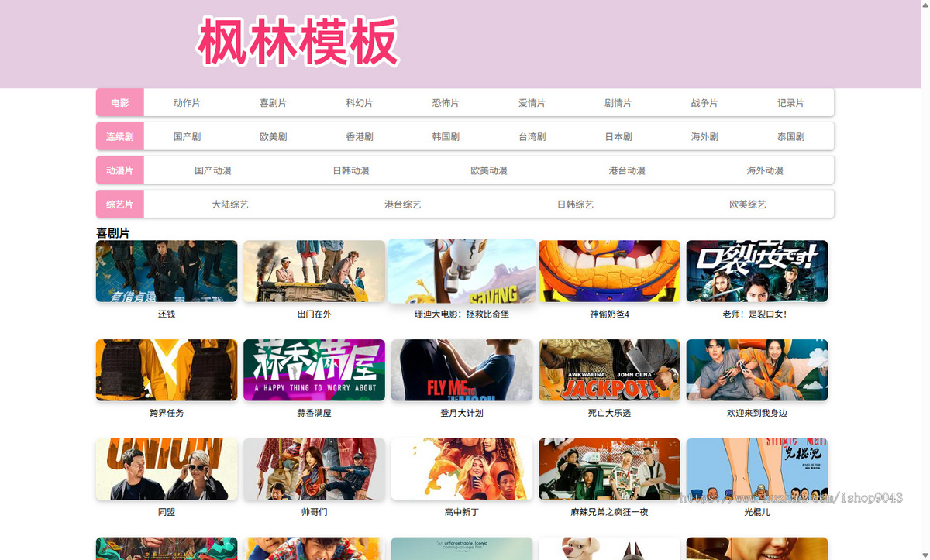This screenshot has height=560, width=930.
Task: Click the 死亡大乐透 title text
Action: click(609, 414)
